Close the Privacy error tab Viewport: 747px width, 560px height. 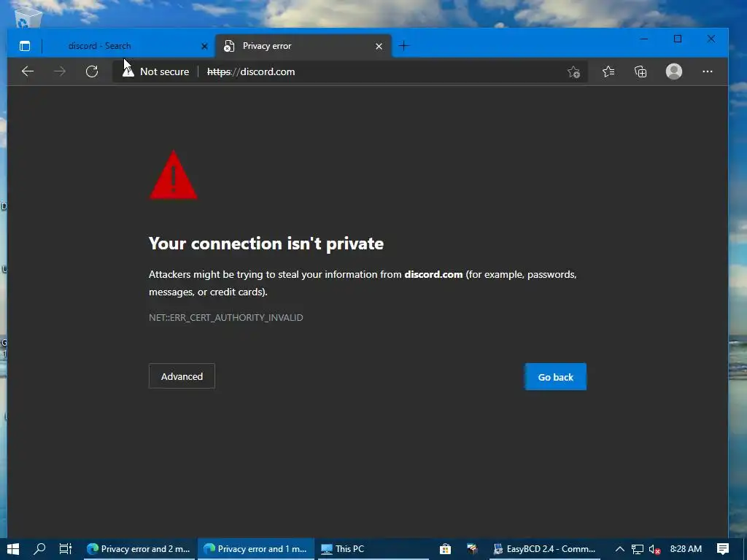click(379, 46)
